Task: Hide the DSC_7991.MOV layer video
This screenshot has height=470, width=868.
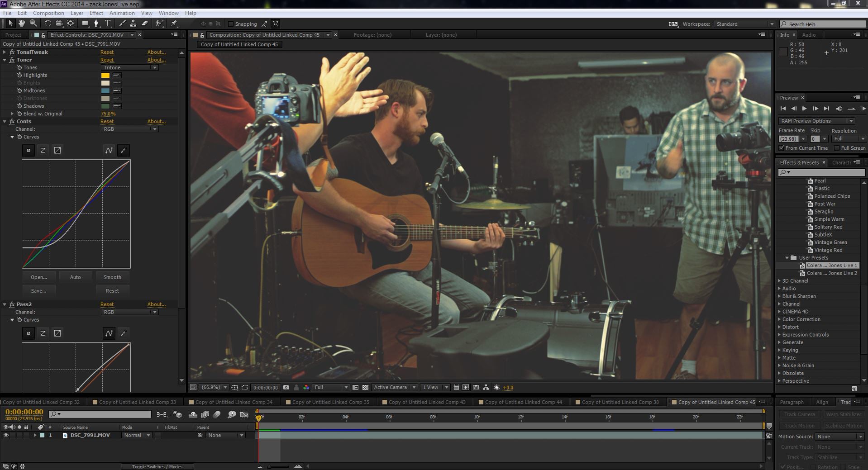Action: click(x=6, y=435)
